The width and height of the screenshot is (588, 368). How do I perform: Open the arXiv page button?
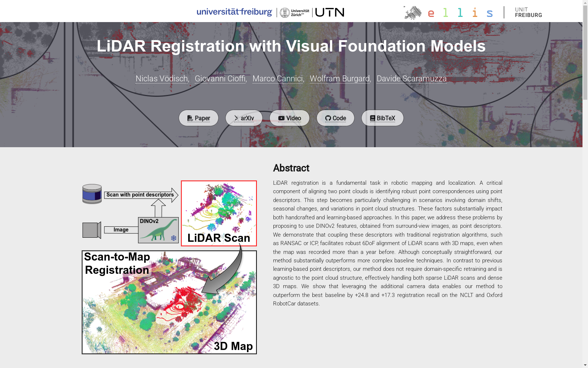pos(244,118)
